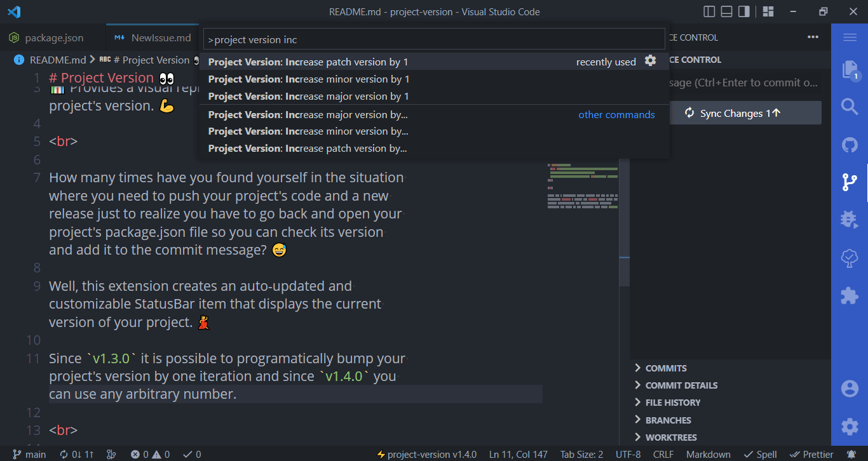Screen dimensions: 868x461
Task: Toggle the bottom panel layout icon
Action: pos(727,11)
